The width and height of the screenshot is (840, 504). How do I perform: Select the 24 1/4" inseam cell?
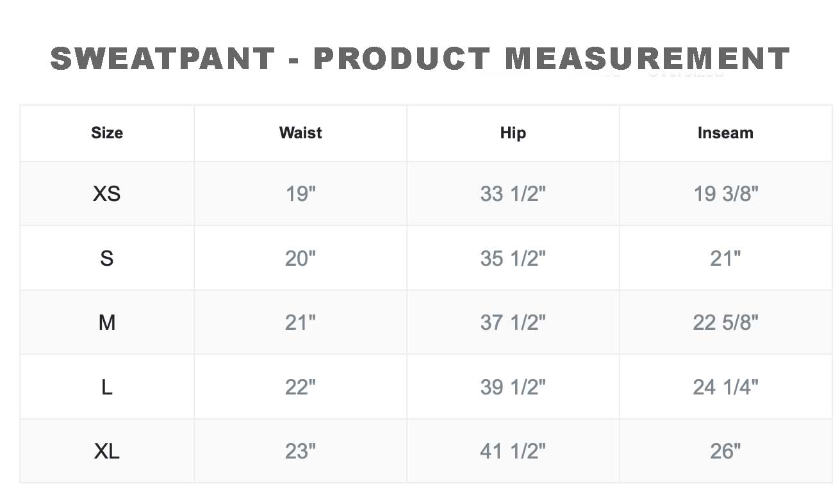coord(725,387)
